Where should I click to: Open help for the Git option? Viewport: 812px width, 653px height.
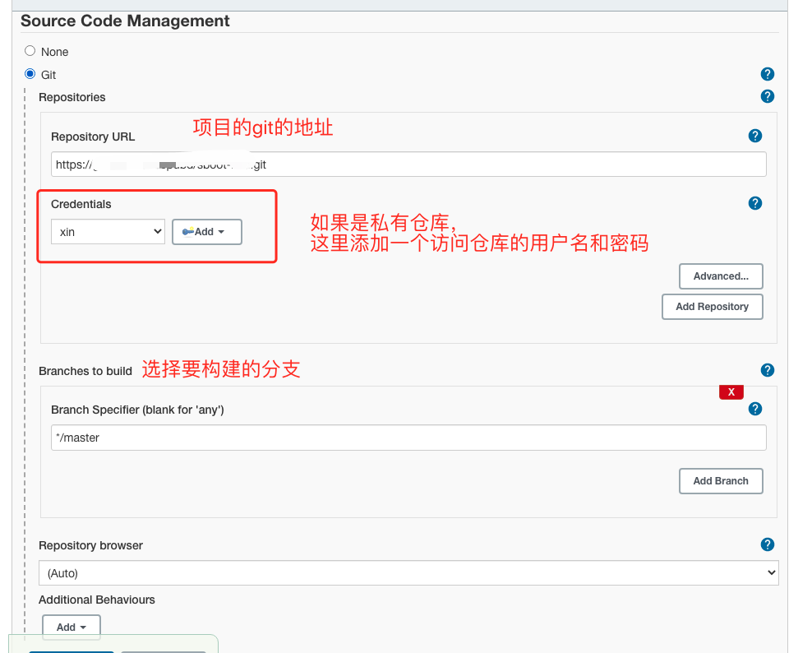click(768, 74)
